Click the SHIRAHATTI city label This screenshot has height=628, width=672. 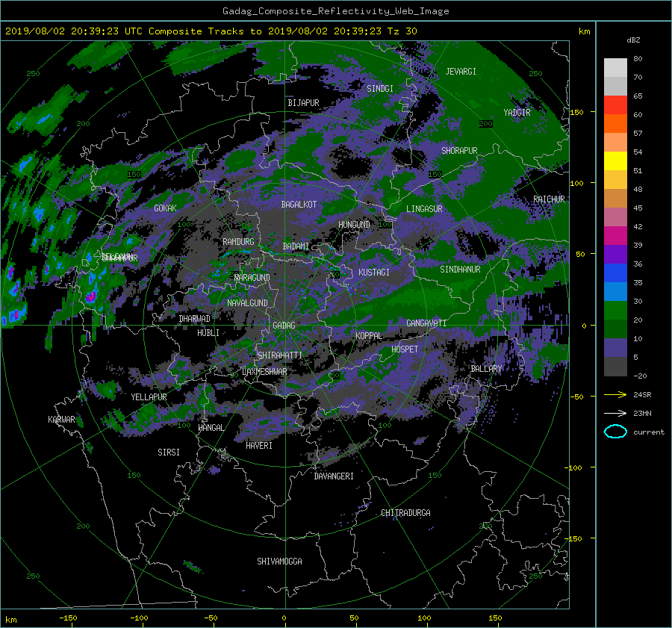[x=280, y=355]
